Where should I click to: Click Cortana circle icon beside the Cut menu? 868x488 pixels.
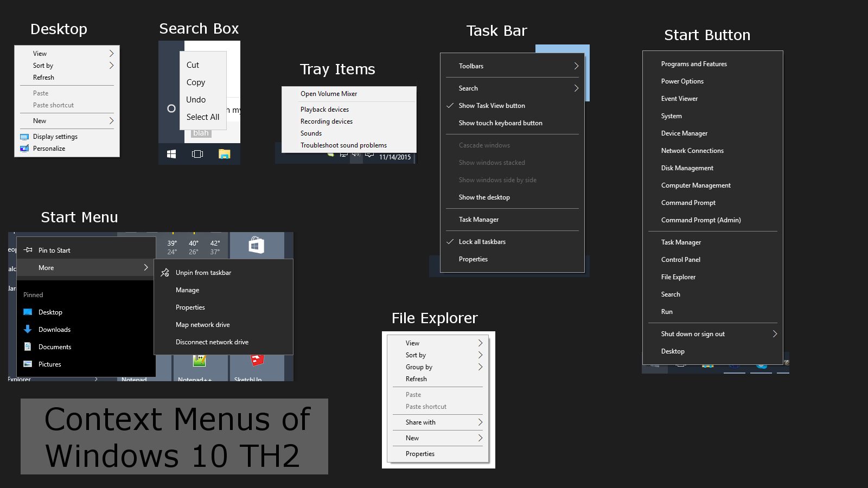point(171,108)
